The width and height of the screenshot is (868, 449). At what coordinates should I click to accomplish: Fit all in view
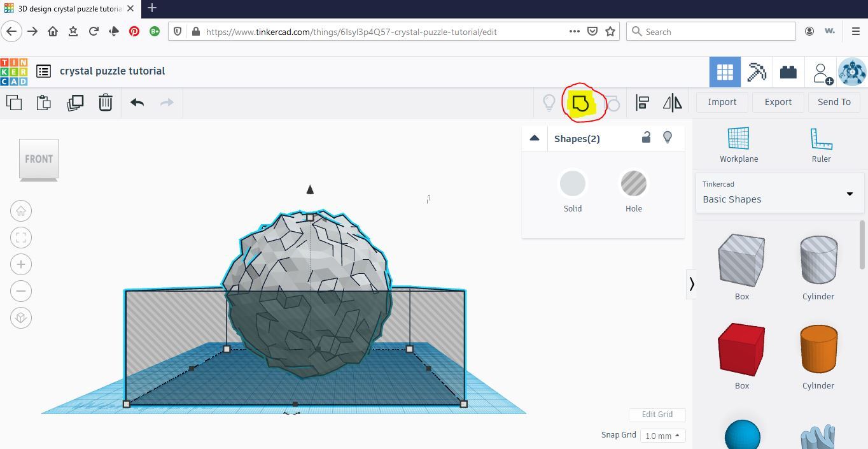21,238
